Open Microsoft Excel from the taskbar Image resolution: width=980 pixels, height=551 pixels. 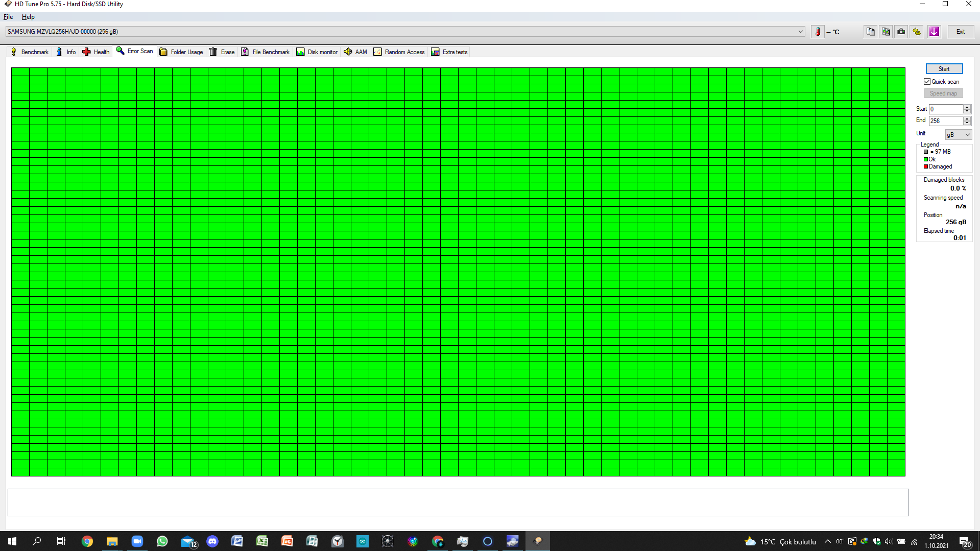point(262,541)
